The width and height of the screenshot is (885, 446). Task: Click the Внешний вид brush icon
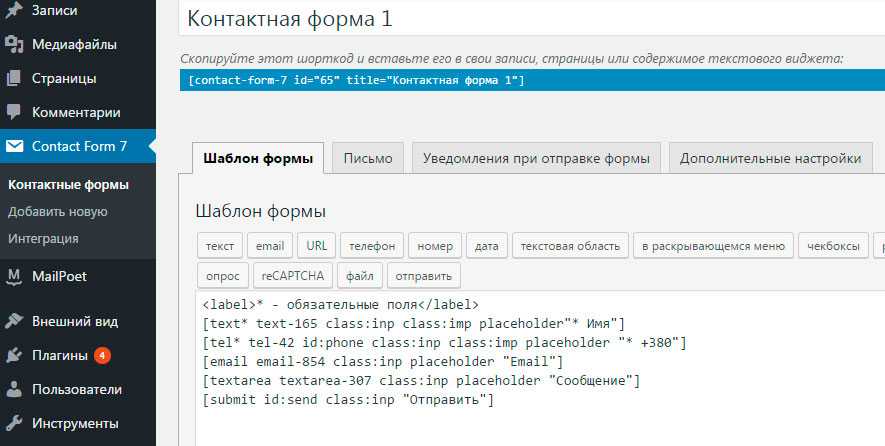[x=14, y=321]
